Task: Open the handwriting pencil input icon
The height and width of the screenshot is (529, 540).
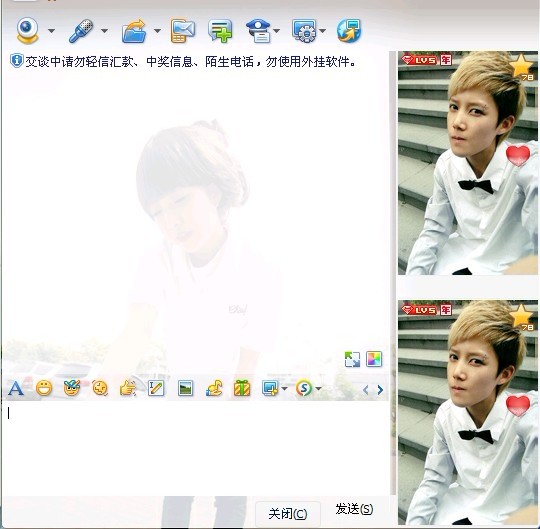Action: click(x=156, y=389)
